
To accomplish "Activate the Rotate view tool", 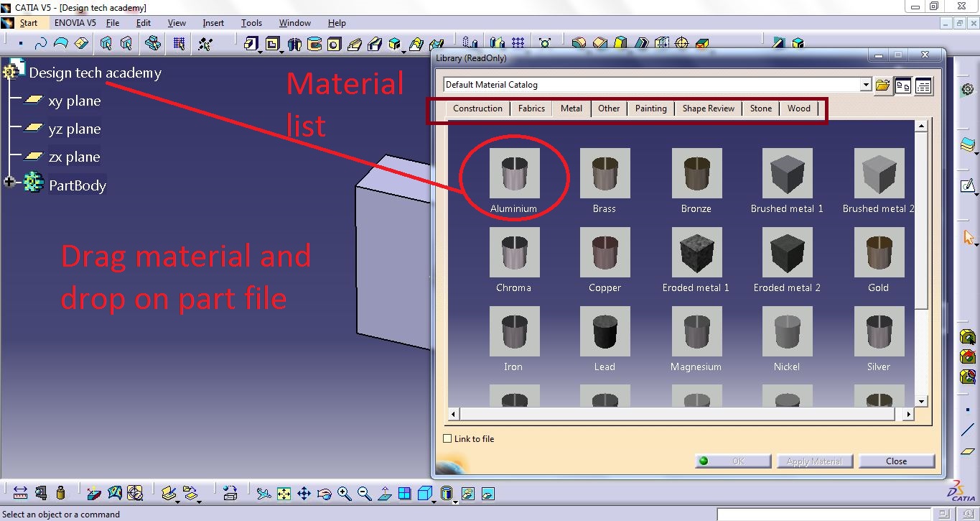I will tap(324, 494).
